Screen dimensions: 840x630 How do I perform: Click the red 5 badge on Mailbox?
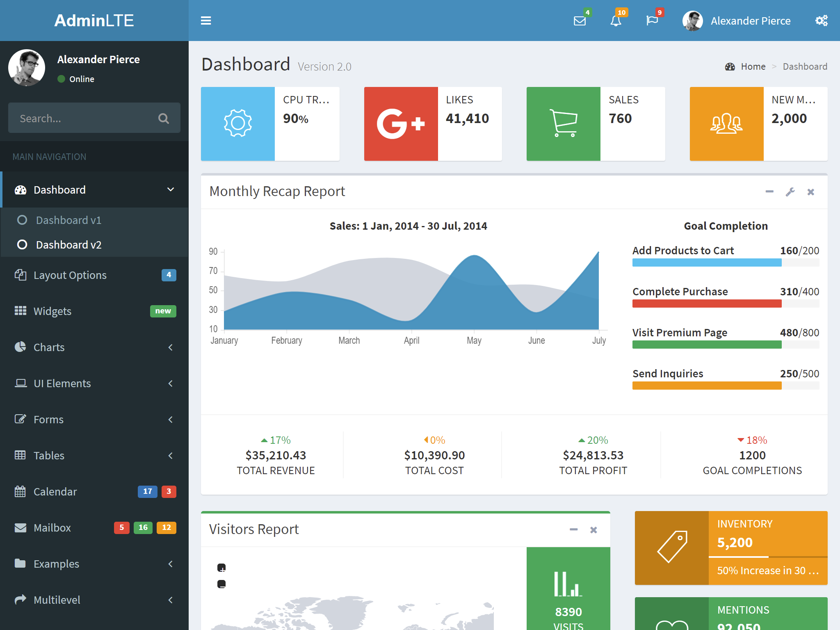click(121, 527)
